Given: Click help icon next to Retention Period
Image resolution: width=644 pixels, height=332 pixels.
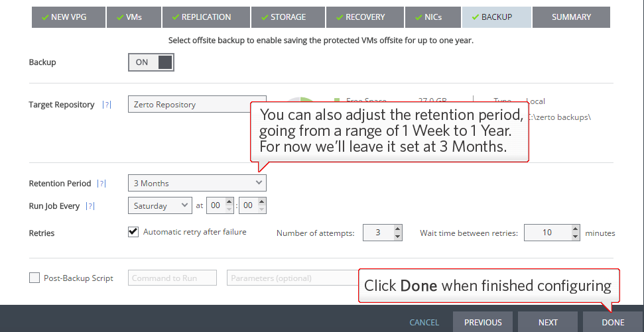Looking at the screenshot, I should 102,184.
